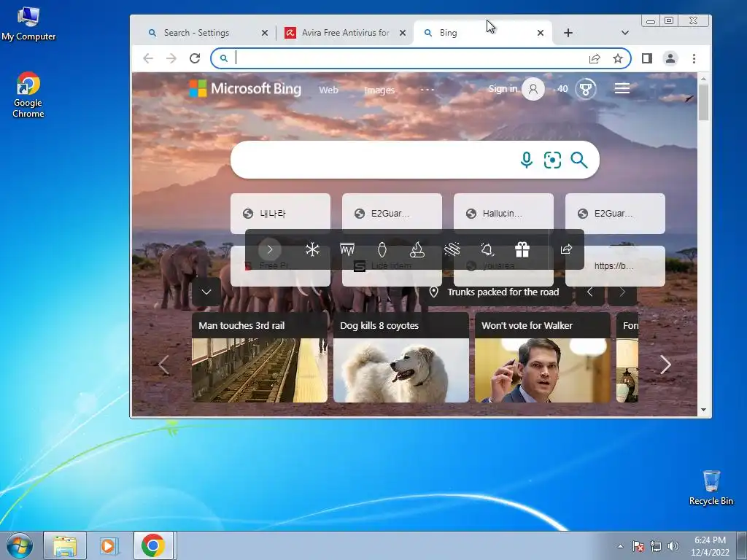Click scrollbar down arrow
This screenshot has width=747, height=560.
pyautogui.click(x=704, y=410)
